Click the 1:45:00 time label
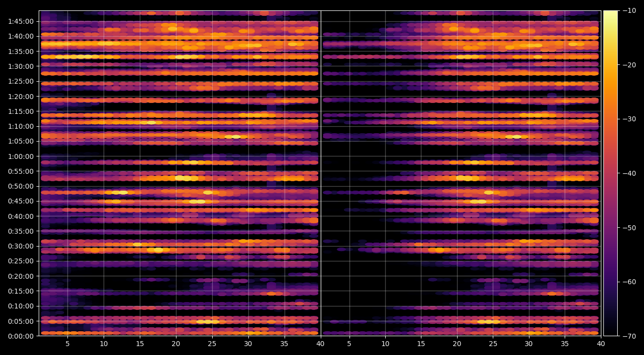The width and height of the screenshot is (644, 355). 21,21
